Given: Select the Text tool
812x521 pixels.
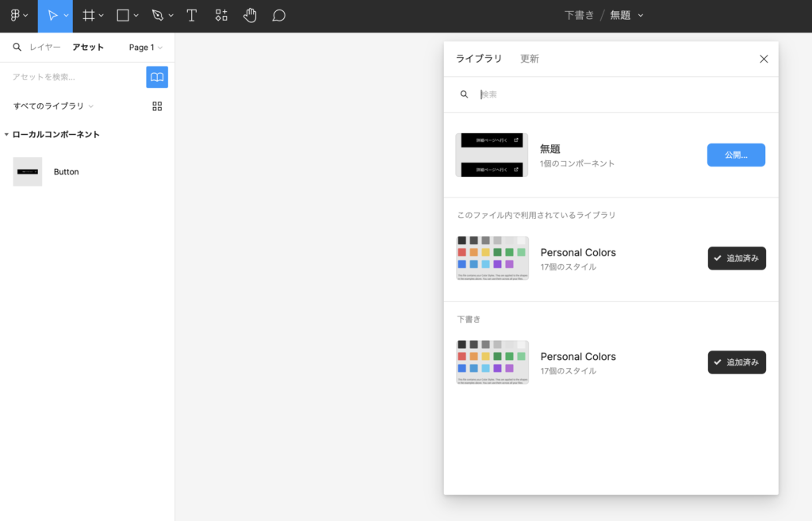Looking at the screenshot, I should [x=191, y=16].
